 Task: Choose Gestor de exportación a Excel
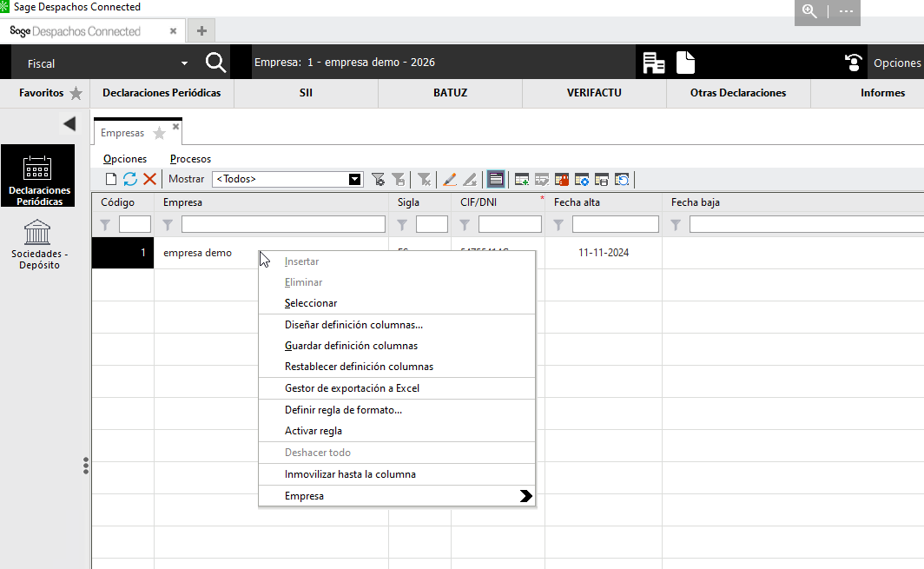pos(352,388)
